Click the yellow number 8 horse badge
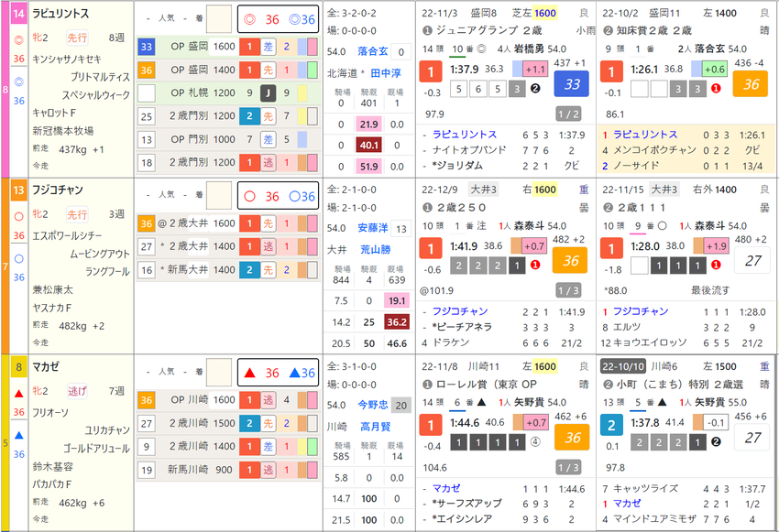The image size is (779, 532). [18, 367]
